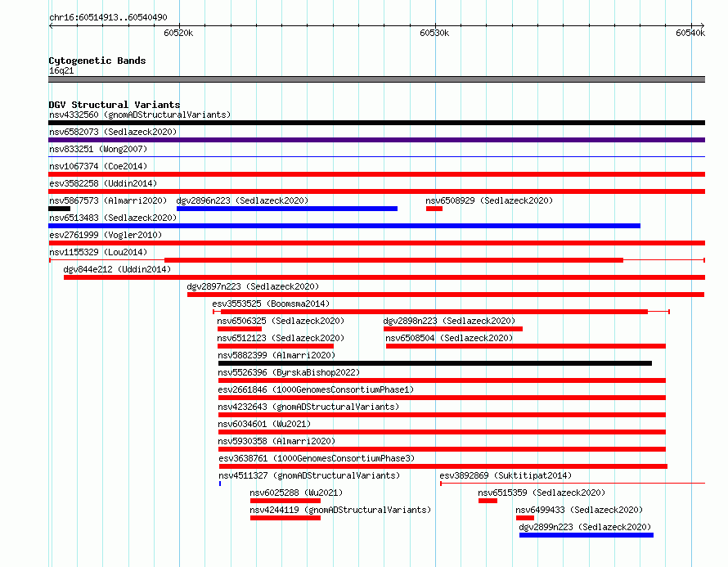Open esv2761999 Vogler2010 label
Screen dimensions: 728x567
coord(106,235)
